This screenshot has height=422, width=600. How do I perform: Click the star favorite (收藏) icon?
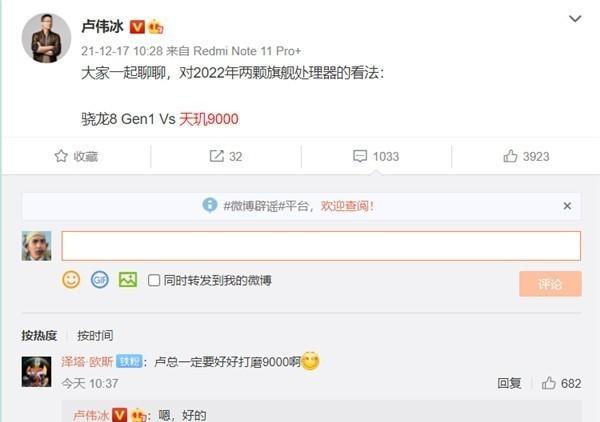coord(61,156)
